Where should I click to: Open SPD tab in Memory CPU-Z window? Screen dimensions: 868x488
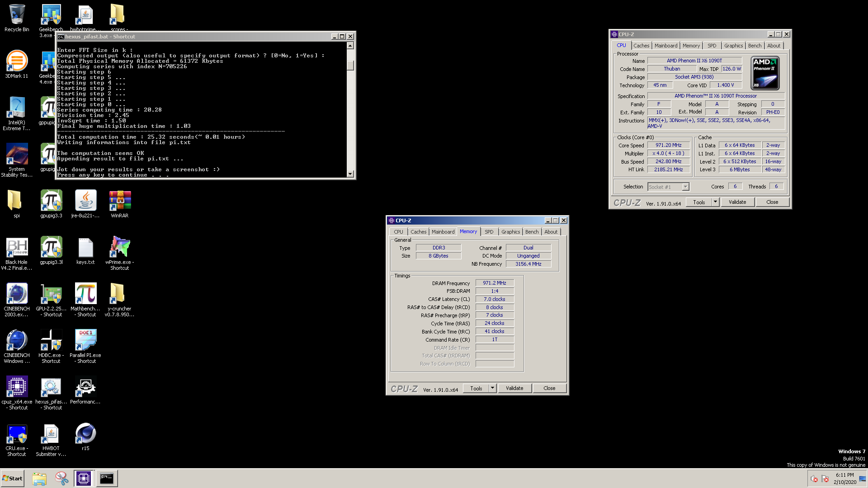click(489, 232)
